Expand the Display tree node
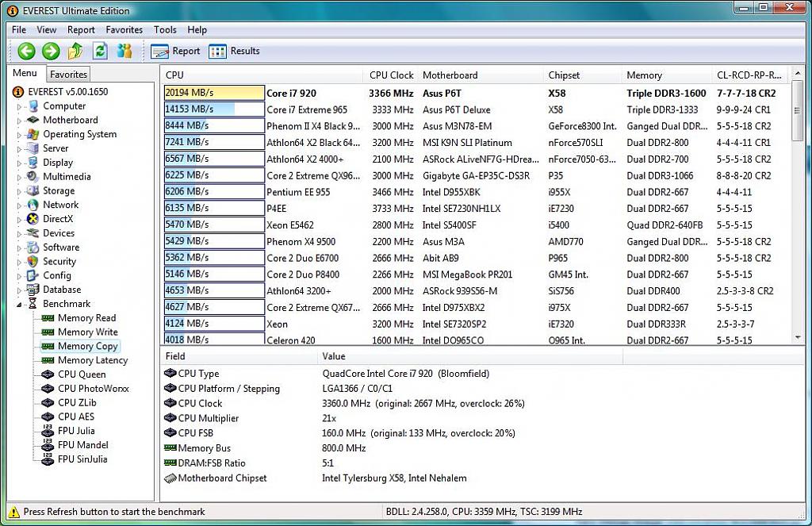This screenshot has width=812, height=526. pos(19,163)
